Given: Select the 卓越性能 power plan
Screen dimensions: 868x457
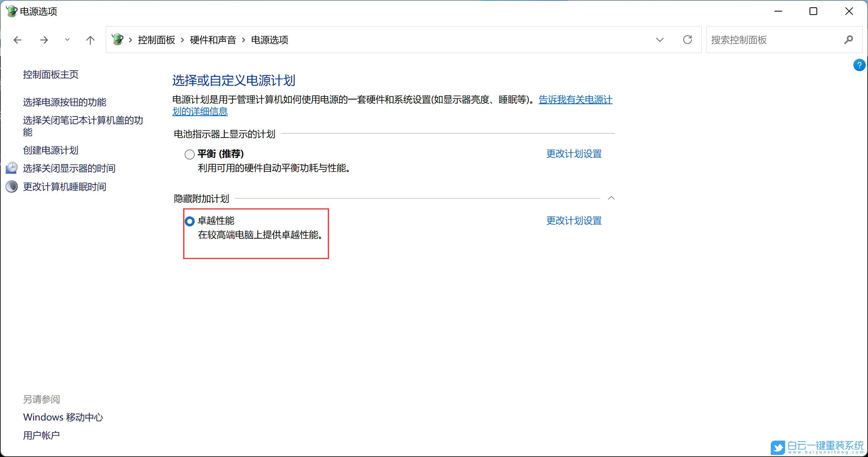Looking at the screenshot, I should coord(189,221).
